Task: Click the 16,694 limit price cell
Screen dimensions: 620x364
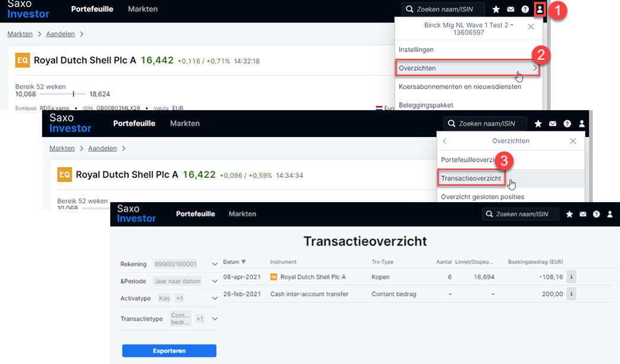Action: 484,277
